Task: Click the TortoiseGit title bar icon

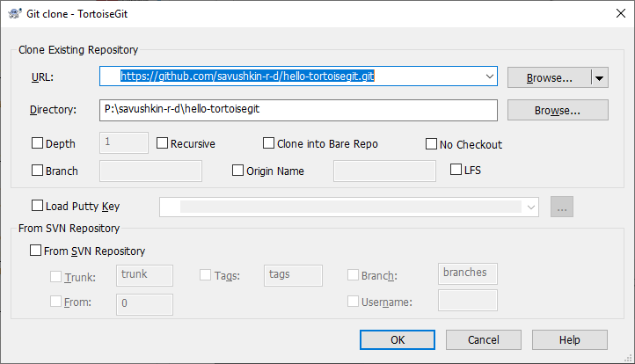Action: (15, 14)
